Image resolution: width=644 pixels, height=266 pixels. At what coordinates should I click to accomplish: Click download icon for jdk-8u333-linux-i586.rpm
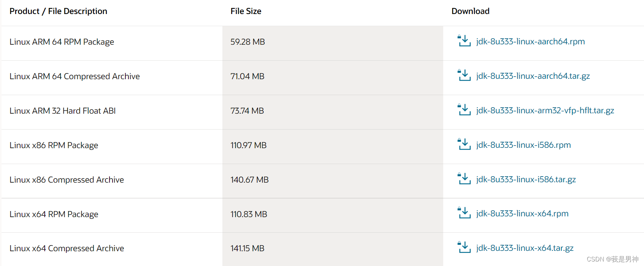point(464,144)
